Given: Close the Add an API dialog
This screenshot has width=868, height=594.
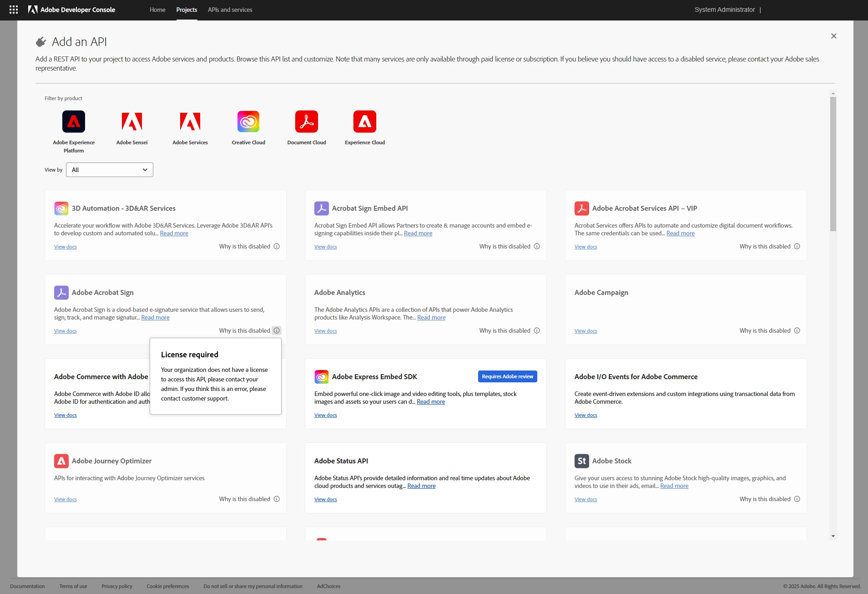Looking at the screenshot, I should pos(834,36).
